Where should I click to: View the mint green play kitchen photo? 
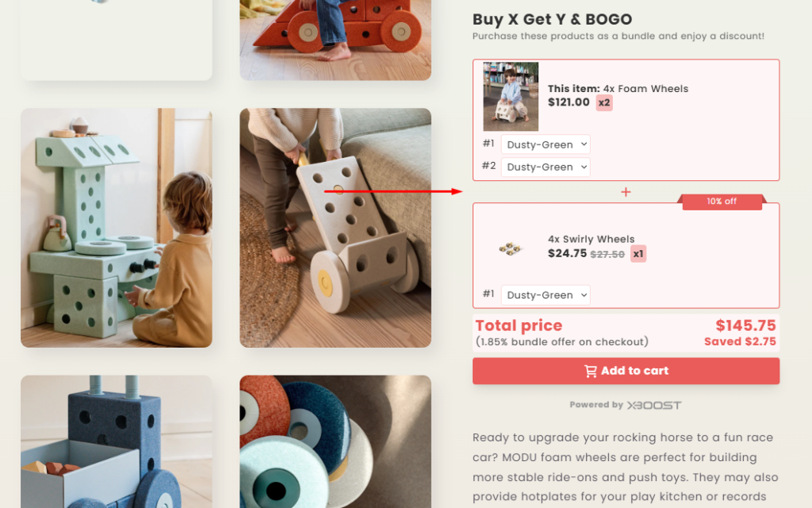pos(117,228)
